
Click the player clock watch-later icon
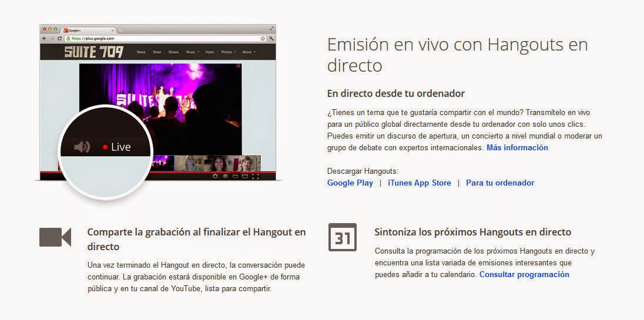pyautogui.click(x=225, y=176)
